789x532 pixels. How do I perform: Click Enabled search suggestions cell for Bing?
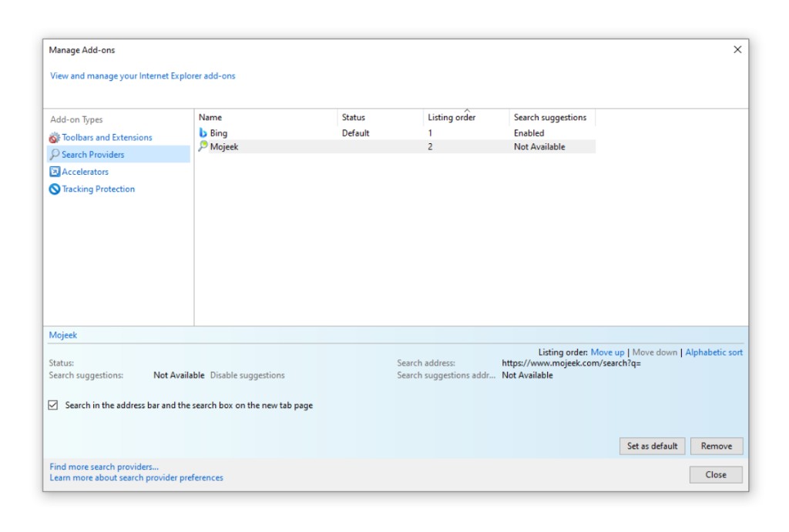529,132
